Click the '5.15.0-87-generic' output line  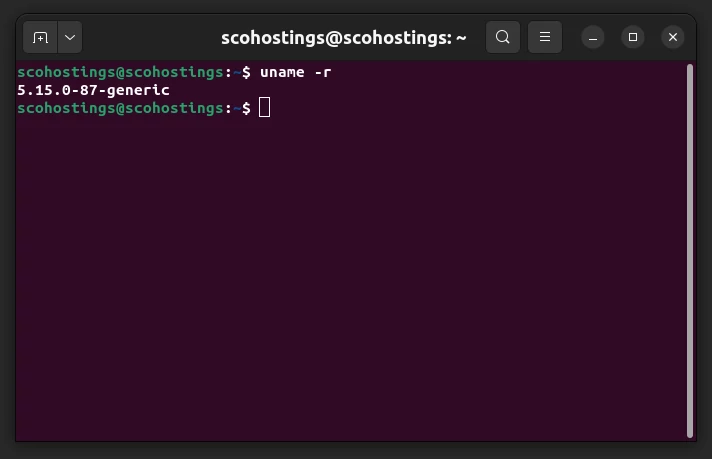[94, 90]
